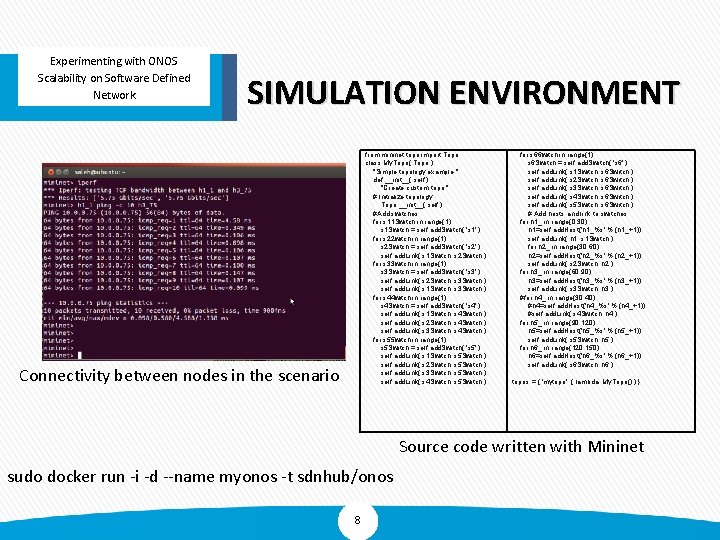Click the 'Experimenting with ONOS Scalability' header box
The width and height of the screenshot is (720, 540).
(x=114, y=78)
